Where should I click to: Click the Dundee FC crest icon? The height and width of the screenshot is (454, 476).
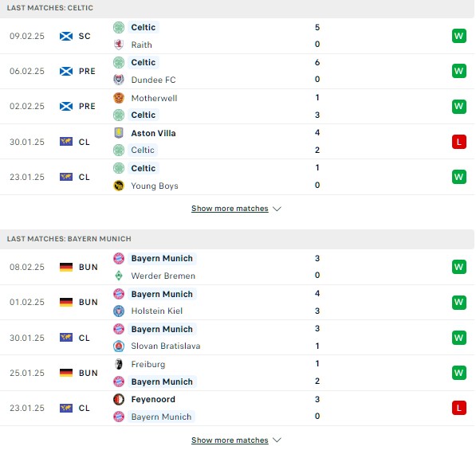click(119, 80)
